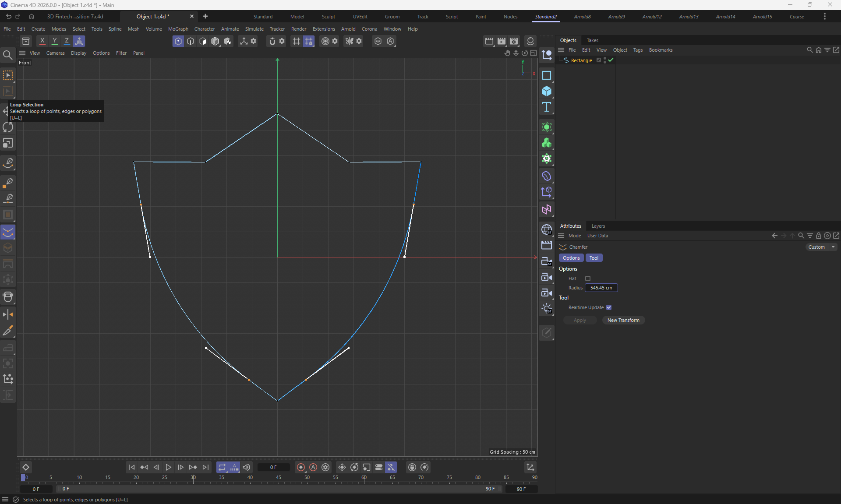Image resolution: width=841 pixels, height=504 pixels.
Task: Click the Radius input field
Action: tap(601, 288)
